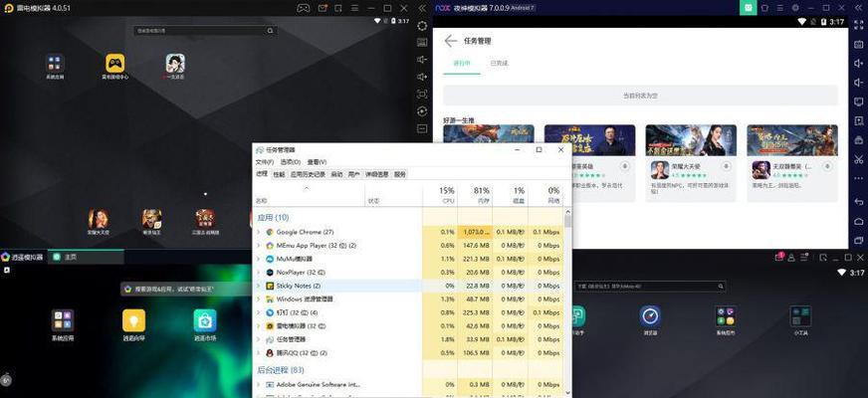Open 系统应用 folder on LDPlayer desktop

[55, 63]
